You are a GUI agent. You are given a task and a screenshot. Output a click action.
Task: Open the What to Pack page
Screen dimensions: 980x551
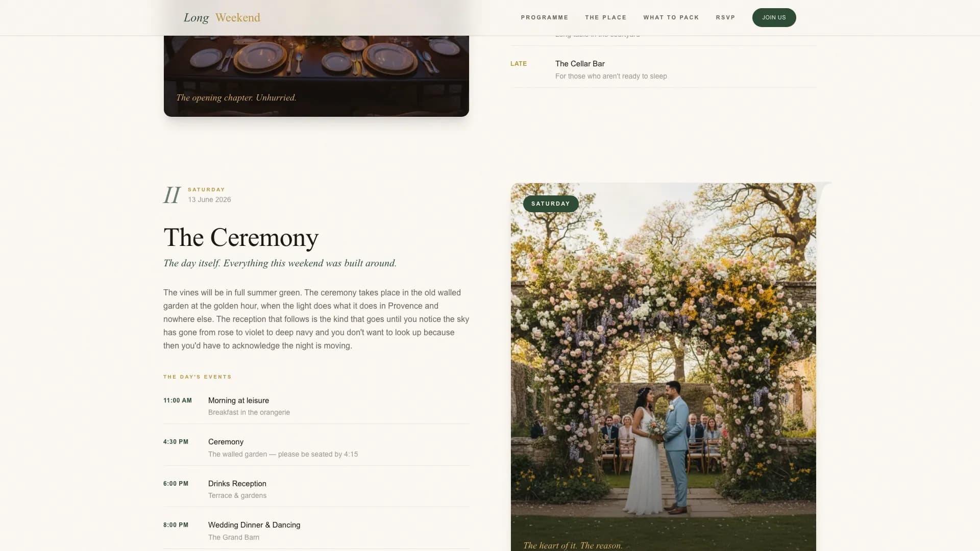click(x=671, y=17)
